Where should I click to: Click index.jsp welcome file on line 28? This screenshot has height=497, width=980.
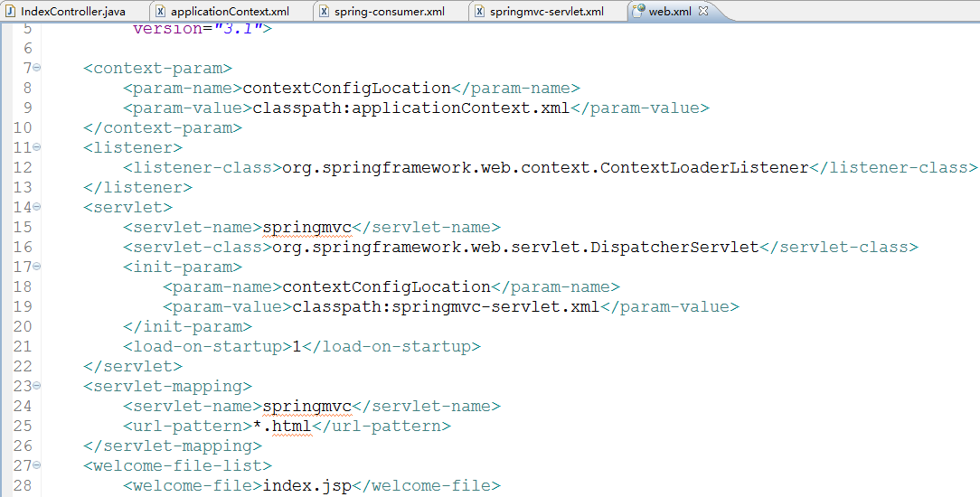point(306,486)
